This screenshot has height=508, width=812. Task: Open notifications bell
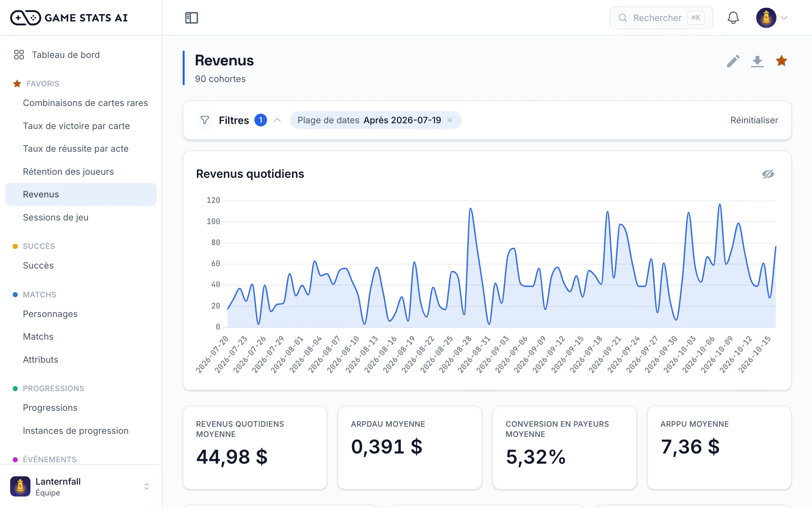click(x=733, y=18)
